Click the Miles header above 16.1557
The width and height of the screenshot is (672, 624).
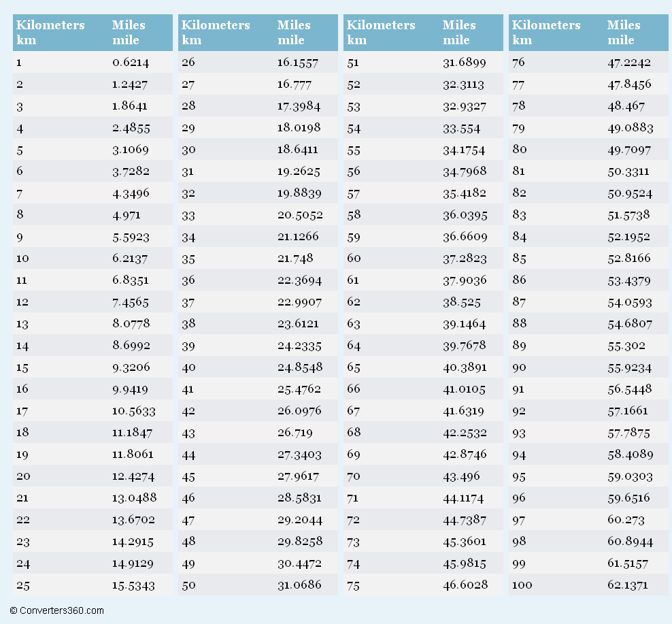click(294, 32)
